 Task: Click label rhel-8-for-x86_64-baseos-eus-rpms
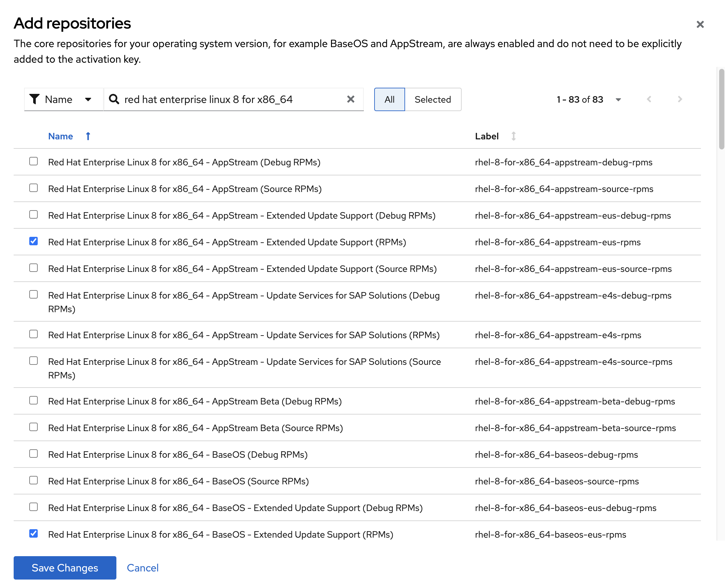pyautogui.click(x=550, y=534)
